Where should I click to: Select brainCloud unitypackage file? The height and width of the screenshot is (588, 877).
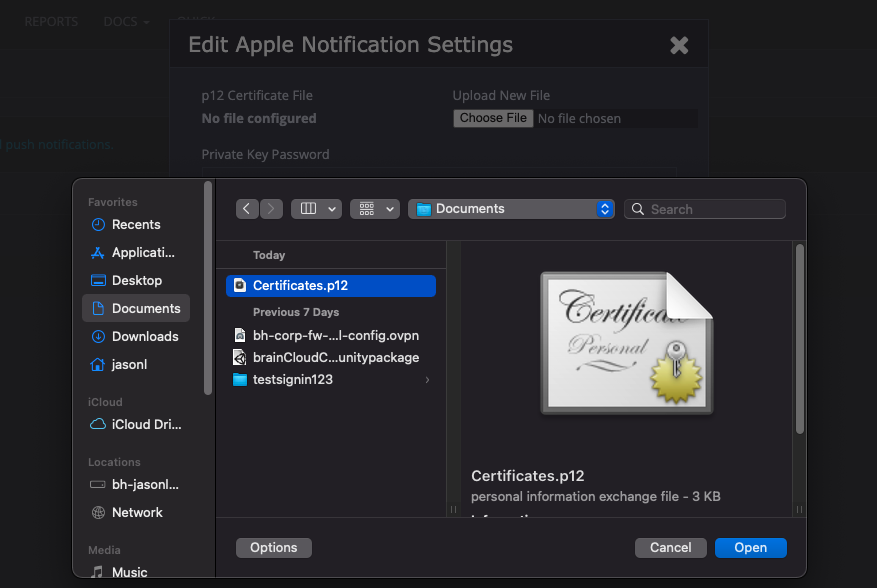pyautogui.click(x=331, y=357)
